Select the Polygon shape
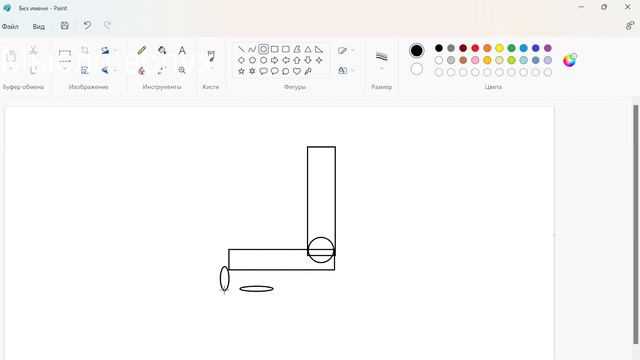 [x=297, y=49]
